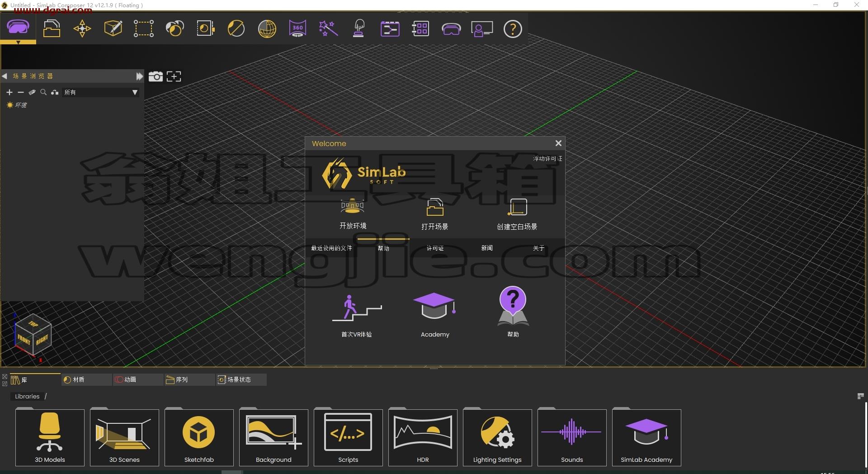This screenshot has width=868, height=474.
Task: Open the VR workbench headset icon
Action: (x=18, y=27)
